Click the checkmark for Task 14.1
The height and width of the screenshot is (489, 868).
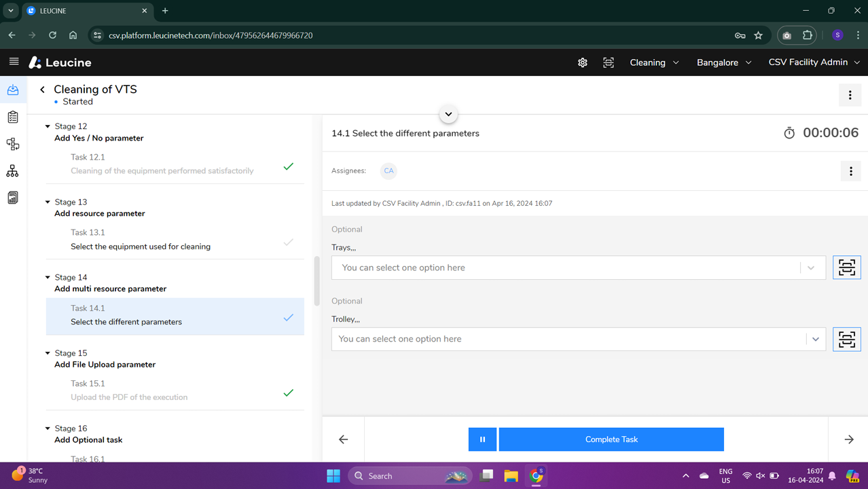coord(289,317)
